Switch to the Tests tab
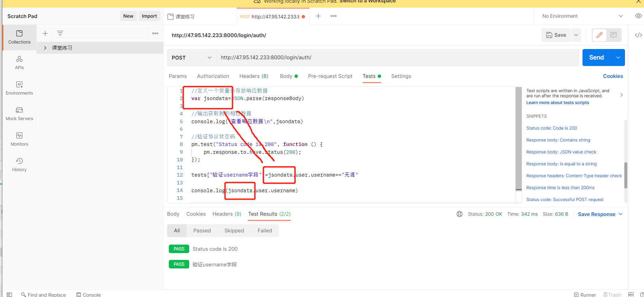Viewport: 644px width, 297px height. coord(372,76)
